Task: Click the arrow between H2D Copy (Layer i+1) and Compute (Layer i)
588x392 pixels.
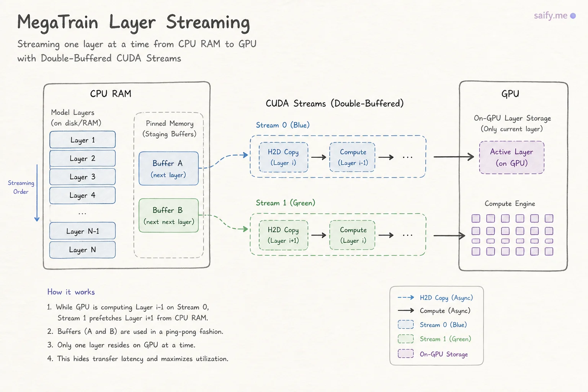Action: click(x=318, y=235)
